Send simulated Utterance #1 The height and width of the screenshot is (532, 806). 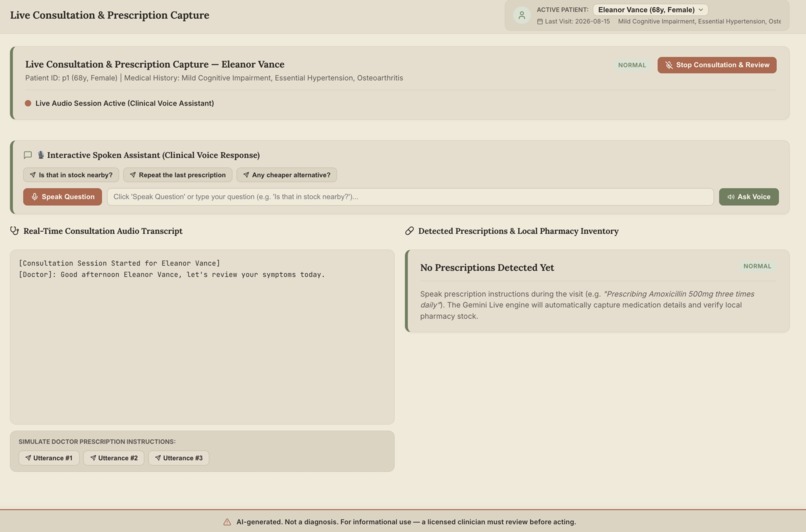coord(49,458)
